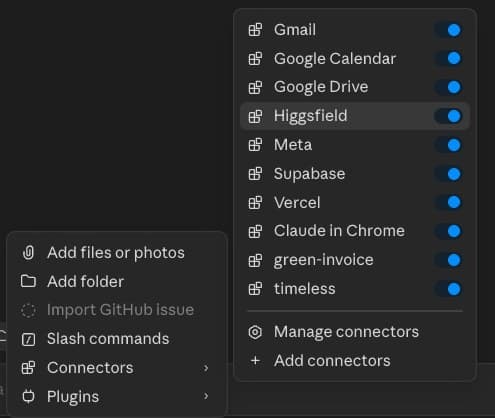
Task: Expand the Connectors submenu chevron
Action: coord(206,368)
